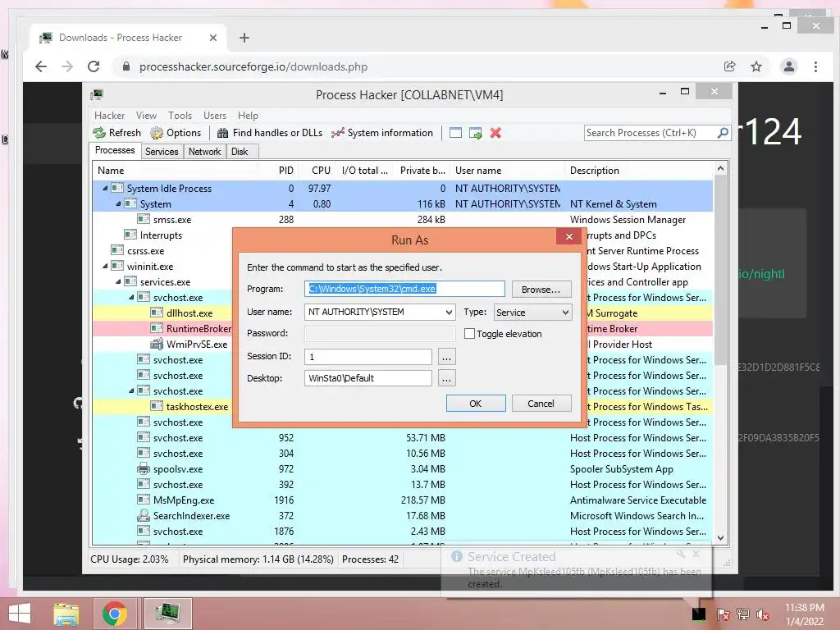Sort by the PID column header
840x630 pixels.
(276, 171)
